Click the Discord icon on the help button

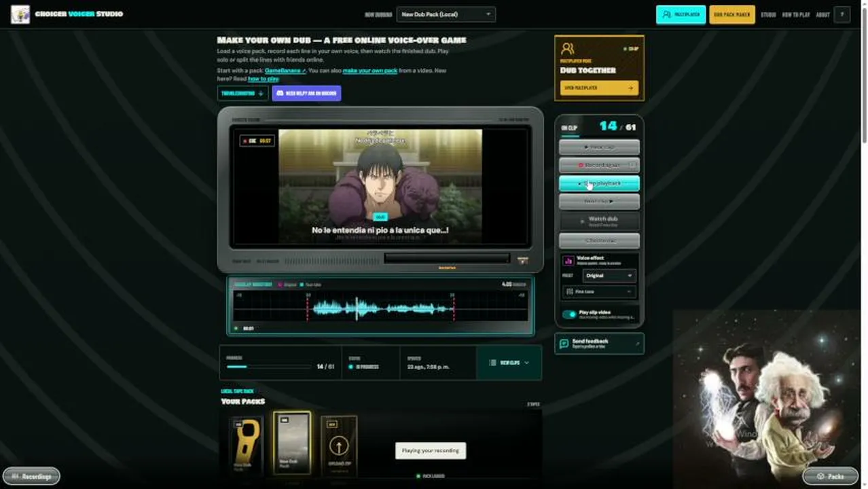coord(279,94)
